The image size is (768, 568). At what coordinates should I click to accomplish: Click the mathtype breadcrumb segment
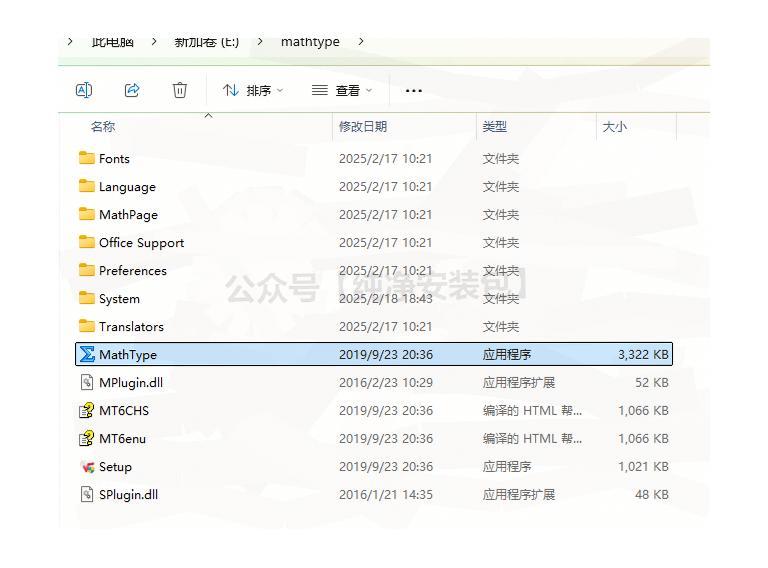[x=310, y=42]
